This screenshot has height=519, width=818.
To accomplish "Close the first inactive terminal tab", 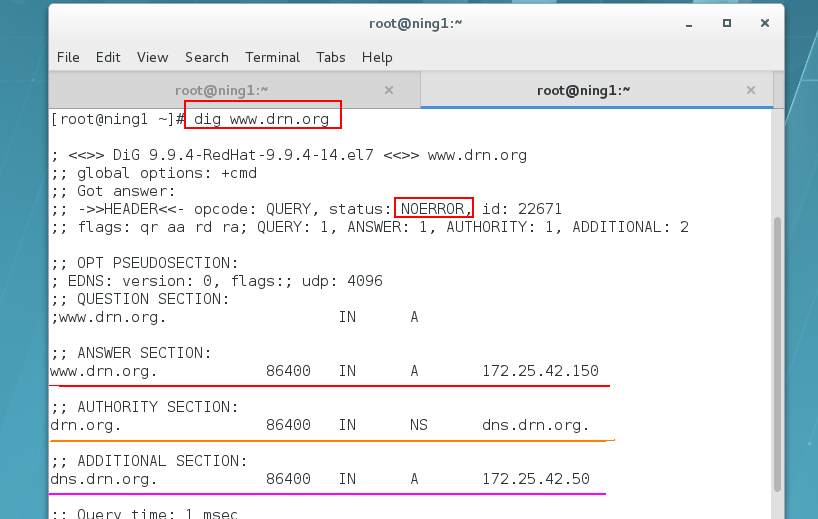I will coord(389,90).
